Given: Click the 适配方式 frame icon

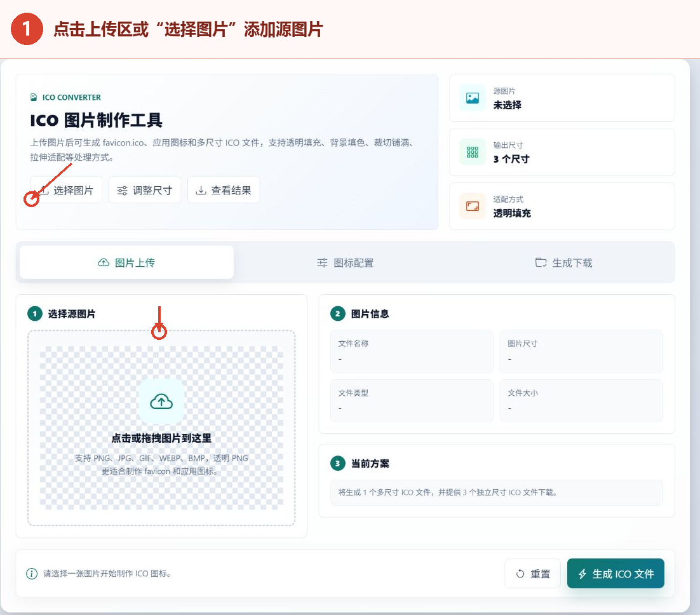Looking at the screenshot, I should [x=473, y=206].
